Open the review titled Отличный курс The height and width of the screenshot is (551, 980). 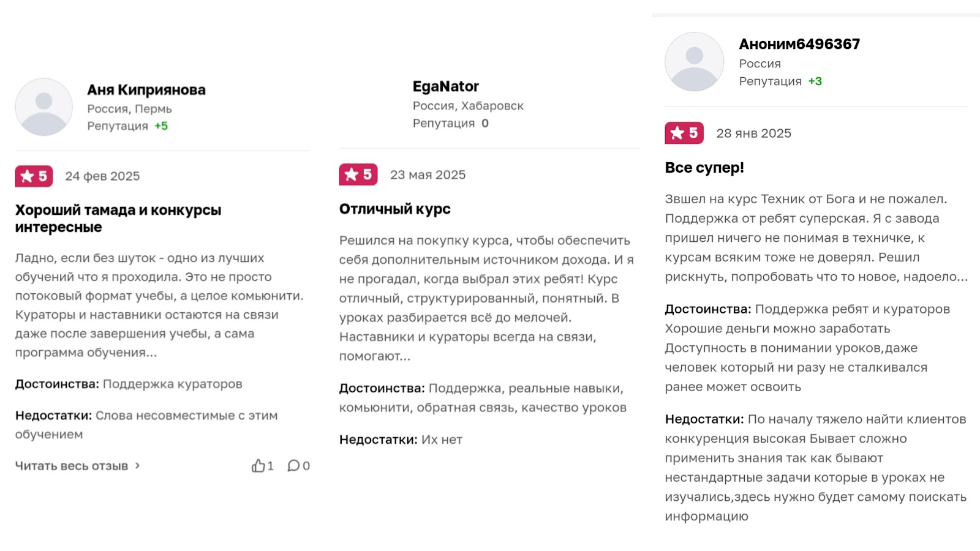pyautogui.click(x=394, y=208)
